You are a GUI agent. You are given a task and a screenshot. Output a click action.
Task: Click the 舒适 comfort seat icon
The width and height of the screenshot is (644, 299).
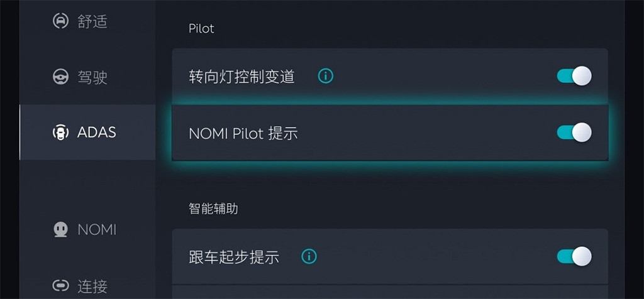[61, 21]
